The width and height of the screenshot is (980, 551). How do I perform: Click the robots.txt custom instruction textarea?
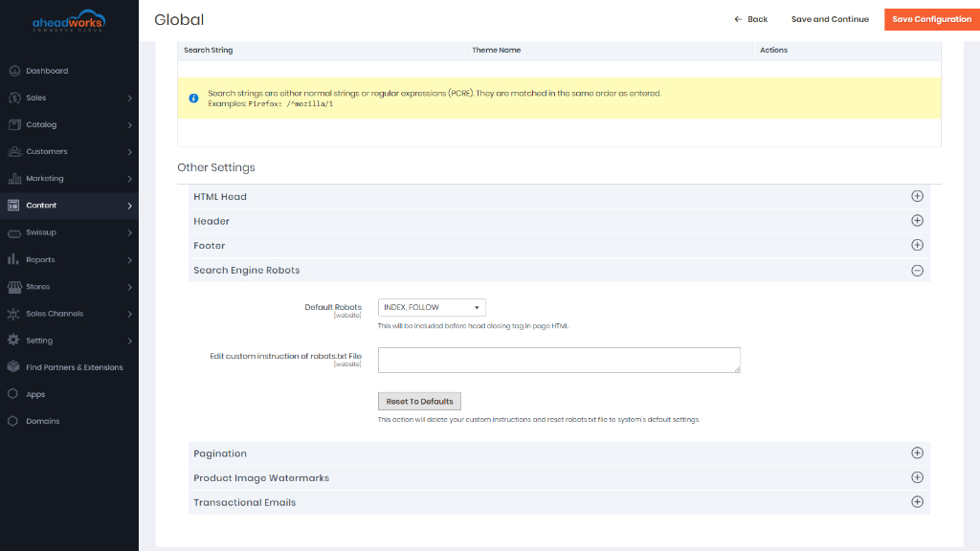click(x=559, y=360)
